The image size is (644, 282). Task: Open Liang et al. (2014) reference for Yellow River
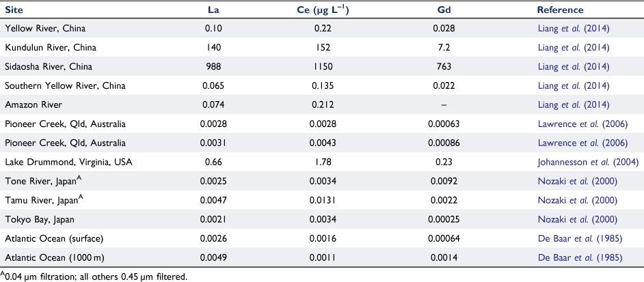[574, 29]
